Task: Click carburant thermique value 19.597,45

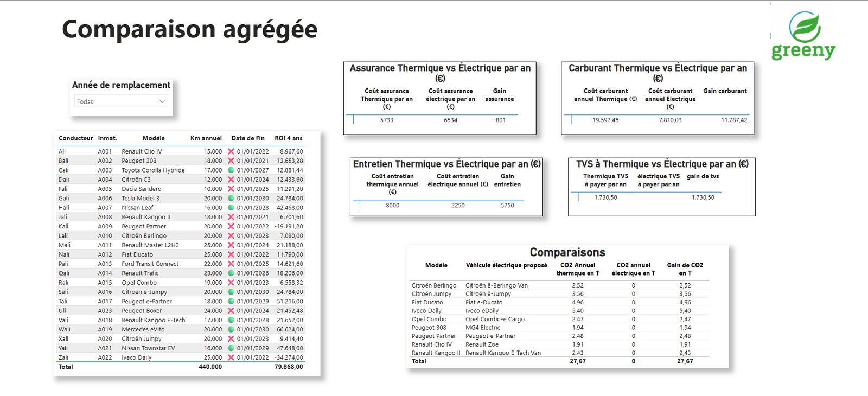Action: tap(605, 120)
